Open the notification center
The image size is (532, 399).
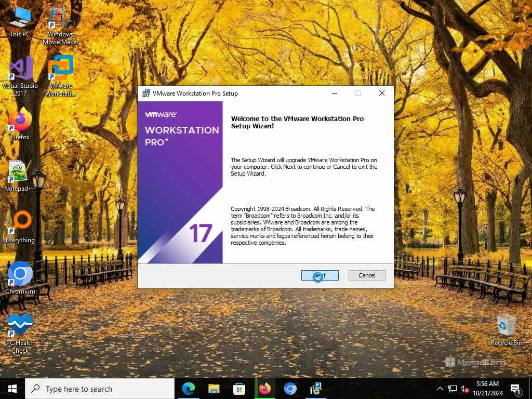tap(515, 389)
